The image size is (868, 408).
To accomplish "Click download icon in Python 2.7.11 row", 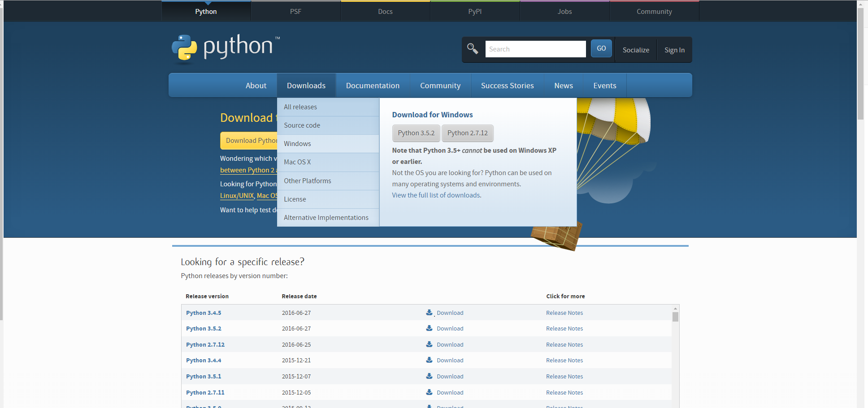I will (x=429, y=392).
